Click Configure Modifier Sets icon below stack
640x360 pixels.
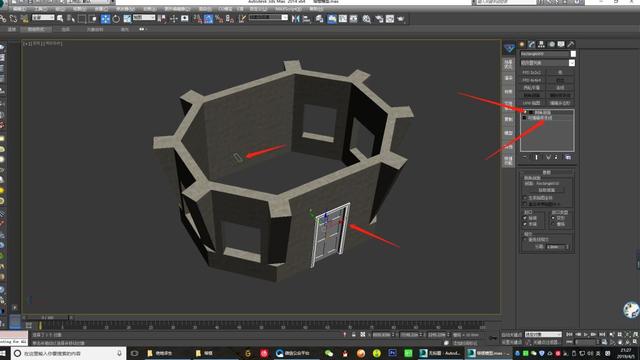568,157
